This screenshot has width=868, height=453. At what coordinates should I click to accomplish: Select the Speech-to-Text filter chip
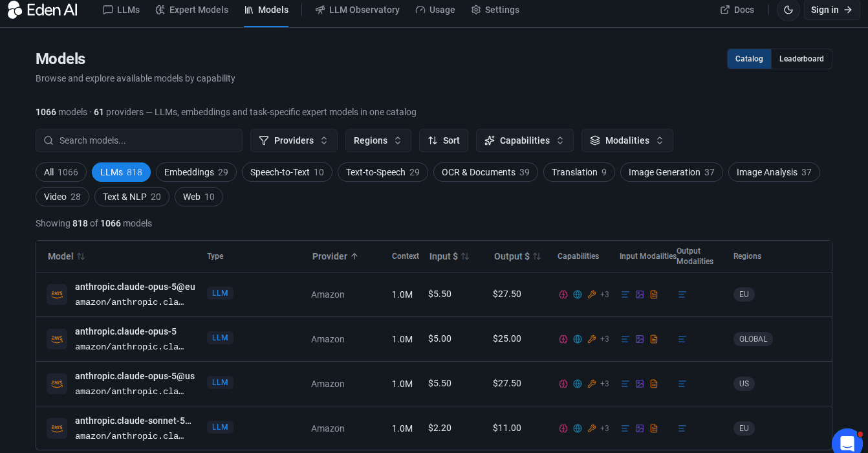pyautogui.click(x=287, y=172)
